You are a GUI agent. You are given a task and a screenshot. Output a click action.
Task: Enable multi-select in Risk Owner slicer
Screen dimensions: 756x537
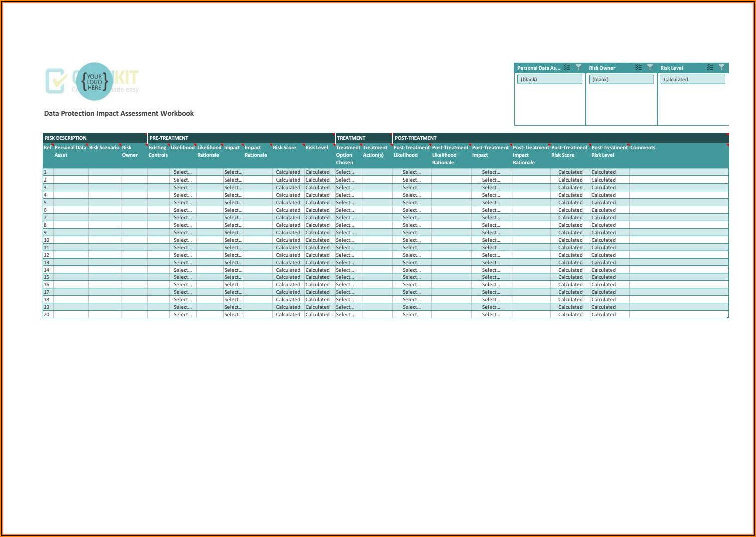click(x=638, y=68)
